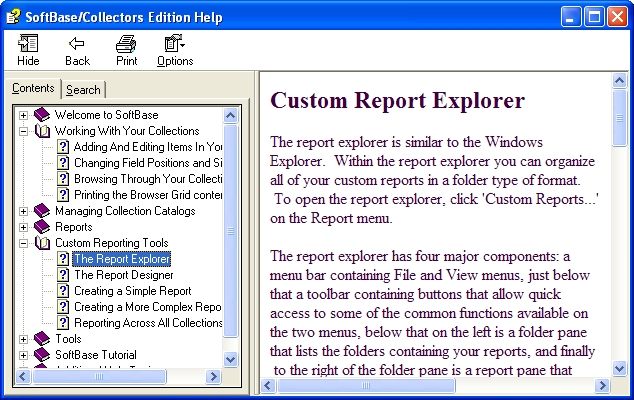Select Managing Collection Catalogs entry
Image resolution: width=634 pixels, height=400 pixels.
click(125, 211)
